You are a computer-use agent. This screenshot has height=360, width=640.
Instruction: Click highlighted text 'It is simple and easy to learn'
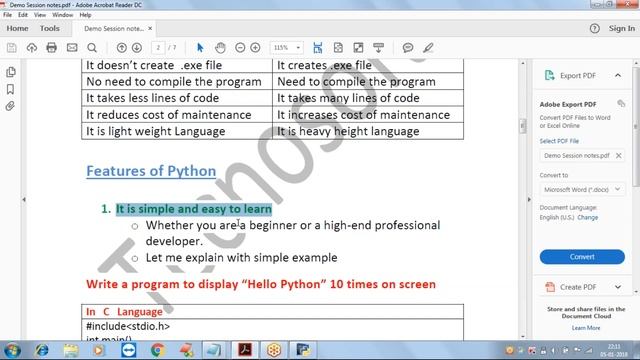[x=194, y=209]
